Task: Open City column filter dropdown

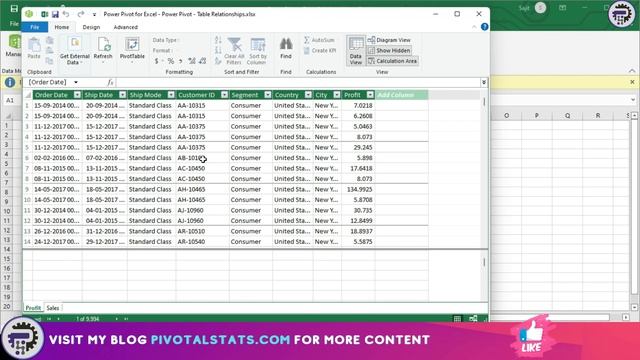Action: 337,95
